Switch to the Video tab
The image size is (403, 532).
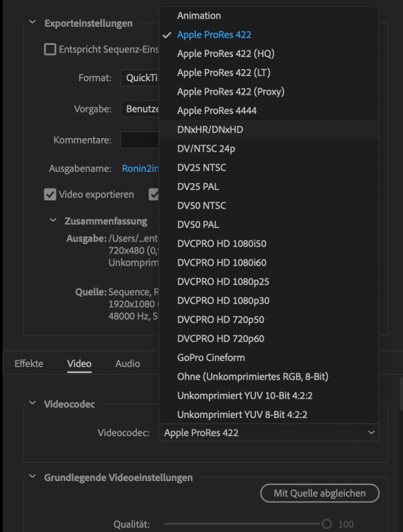[79, 364]
